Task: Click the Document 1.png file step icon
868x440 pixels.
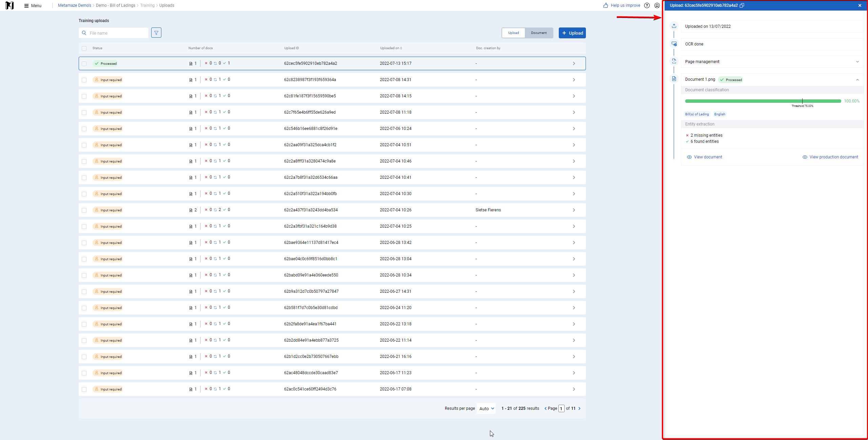Action: (674, 79)
